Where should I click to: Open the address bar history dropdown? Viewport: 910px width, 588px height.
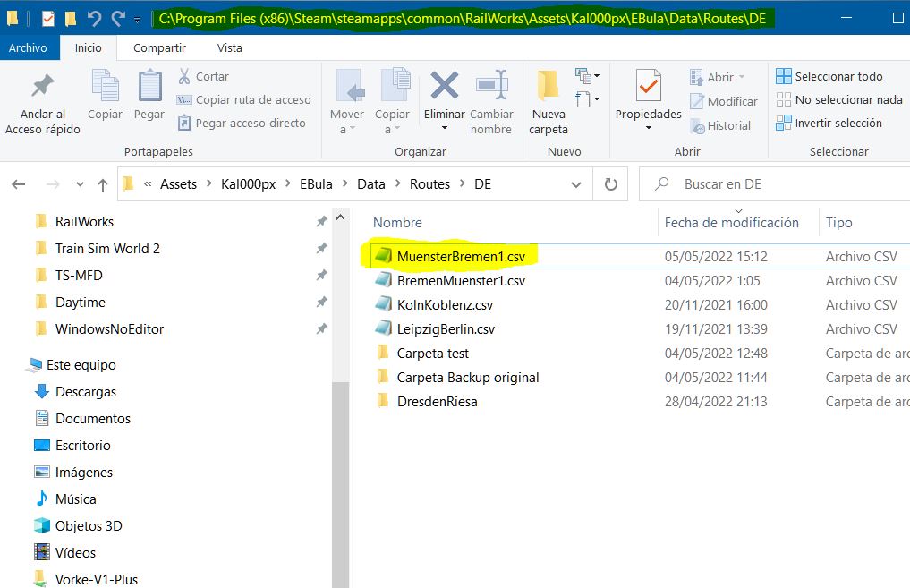pos(576,184)
